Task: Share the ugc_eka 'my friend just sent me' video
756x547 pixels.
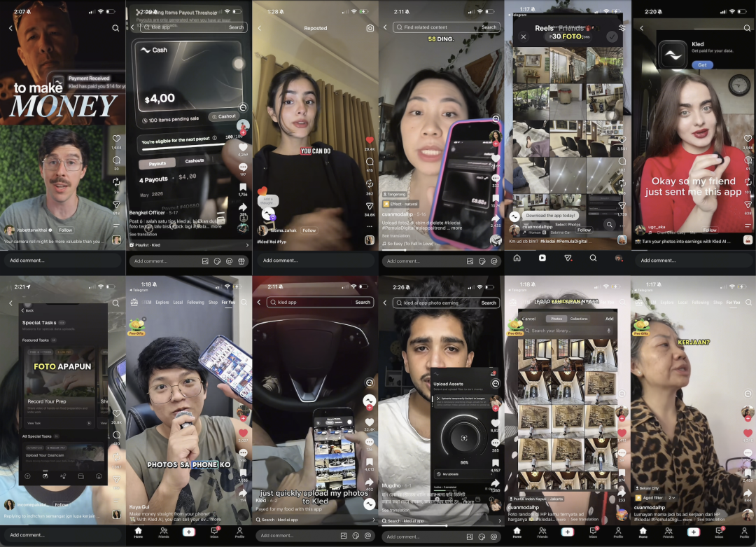Action: point(748,205)
